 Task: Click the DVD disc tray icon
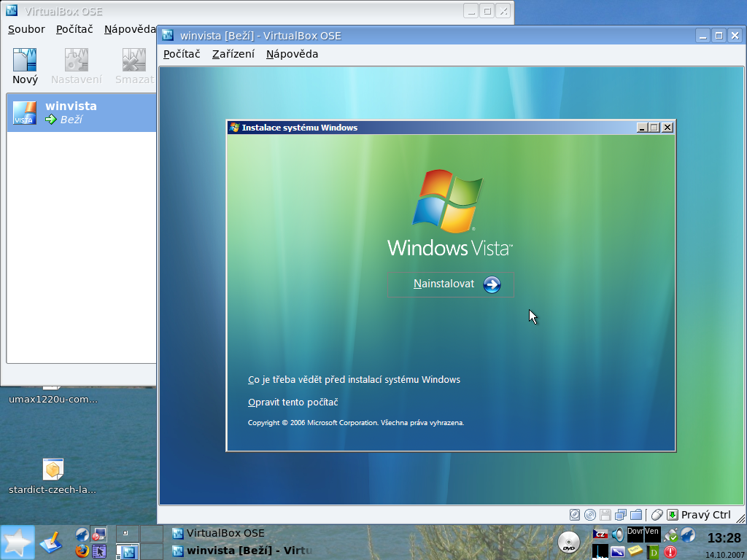569,542
